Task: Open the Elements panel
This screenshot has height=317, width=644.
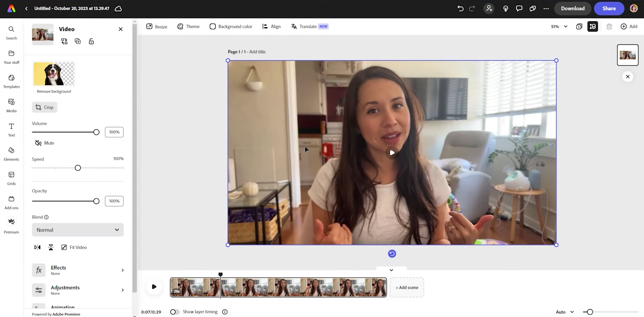Action: (11, 154)
